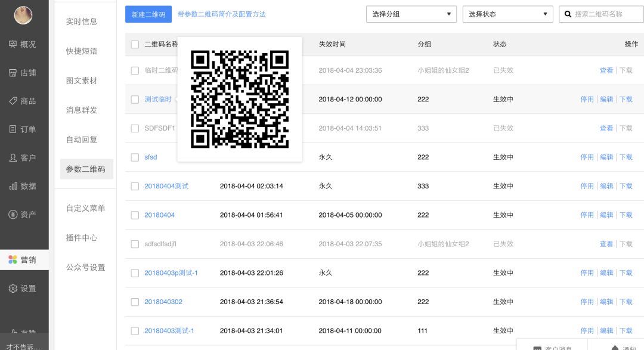Open the 20180403p测试-1 name link
The width and height of the screenshot is (644, 350).
tap(171, 272)
